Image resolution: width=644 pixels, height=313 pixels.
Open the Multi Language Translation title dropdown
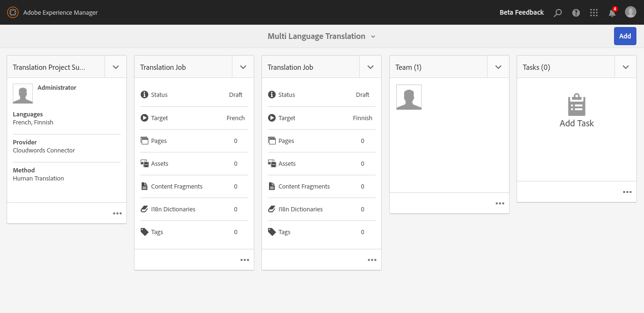373,37
